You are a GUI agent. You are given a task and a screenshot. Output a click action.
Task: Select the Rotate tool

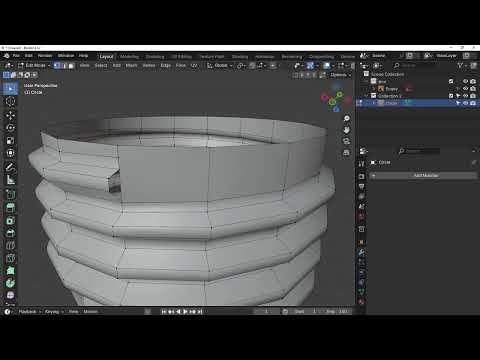pos(10,128)
